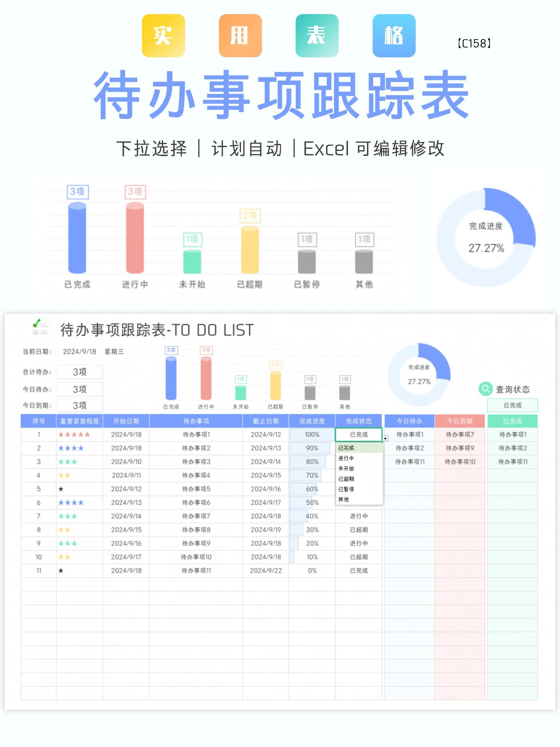Click the large blue 已完成 bar in top chart

(77, 238)
